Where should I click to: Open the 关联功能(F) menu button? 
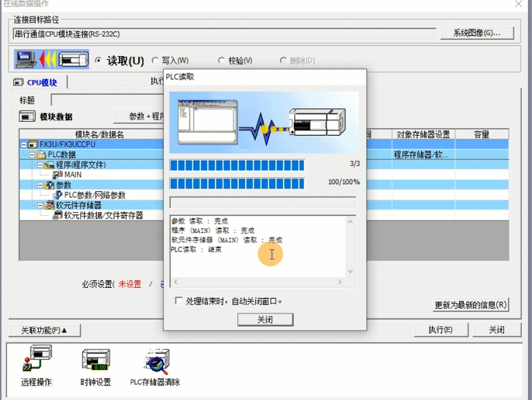(44, 330)
